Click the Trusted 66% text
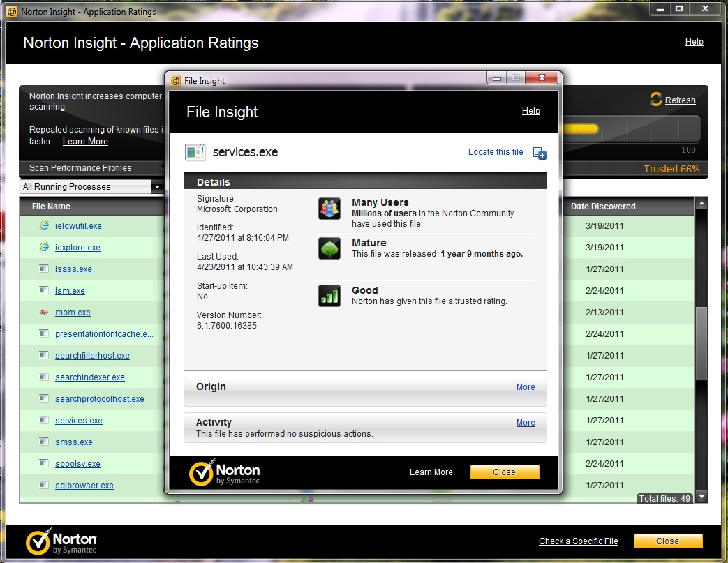728x563 pixels. tap(671, 169)
